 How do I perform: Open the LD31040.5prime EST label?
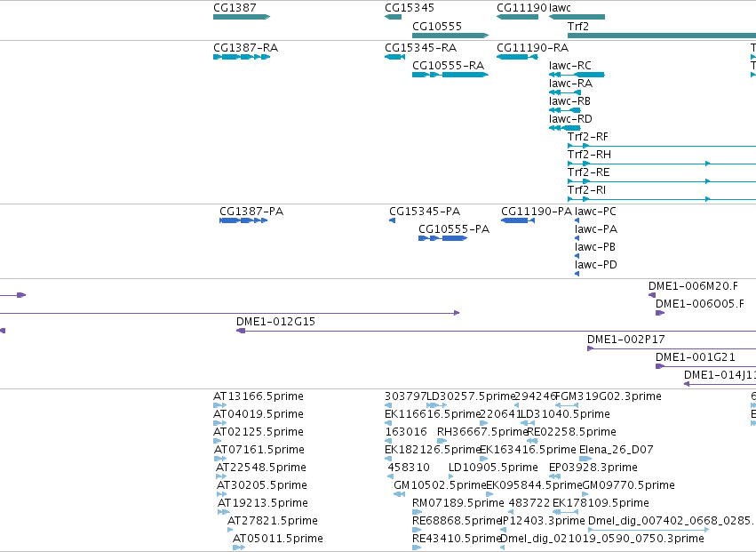click(565, 414)
